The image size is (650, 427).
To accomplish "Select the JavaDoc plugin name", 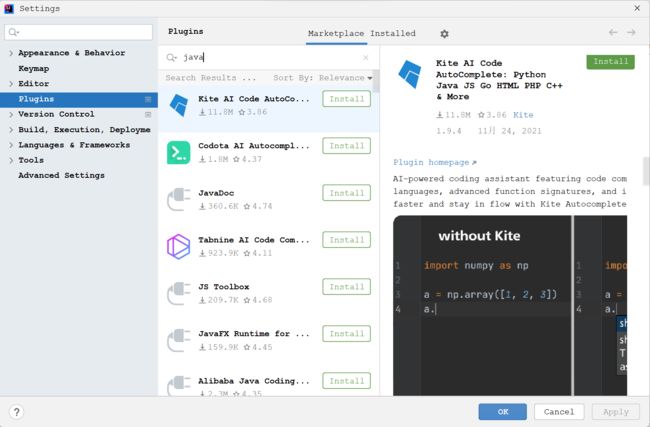I will coord(216,193).
